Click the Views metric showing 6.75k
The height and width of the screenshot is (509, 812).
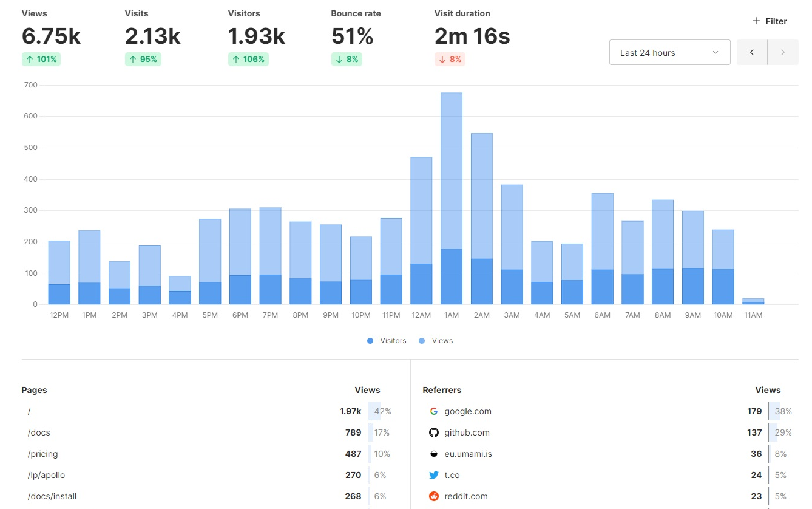tap(51, 36)
